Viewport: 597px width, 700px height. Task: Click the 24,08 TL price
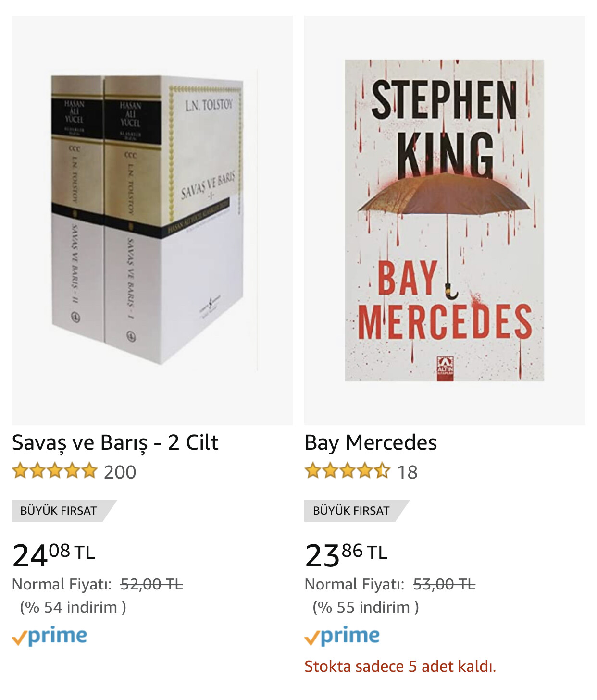(x=53, y=555)
